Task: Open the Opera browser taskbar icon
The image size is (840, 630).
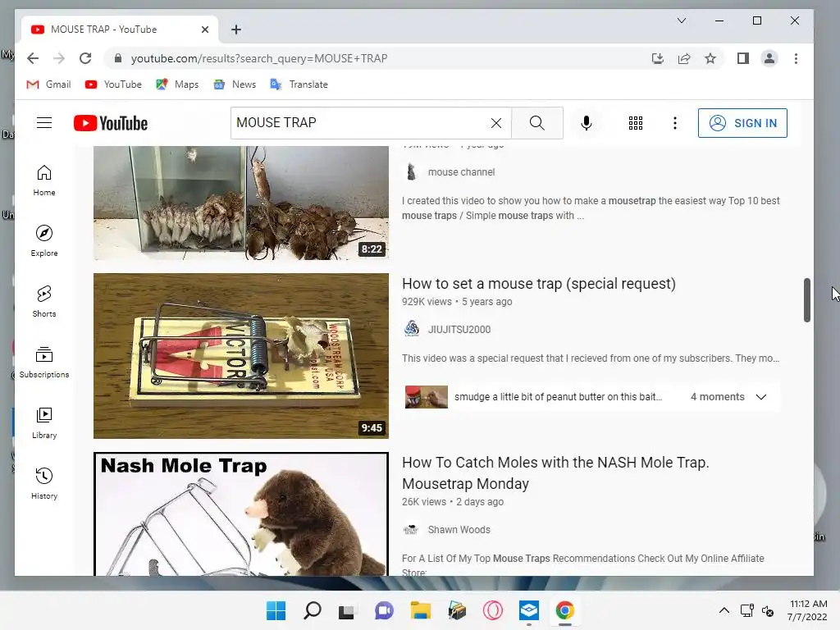Action: tap(493, 610)
